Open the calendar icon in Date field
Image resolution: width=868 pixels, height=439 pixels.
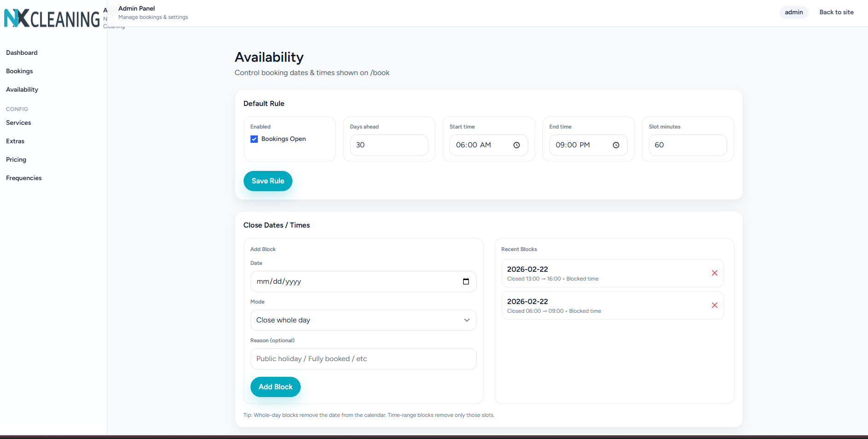tap(466, 281)
